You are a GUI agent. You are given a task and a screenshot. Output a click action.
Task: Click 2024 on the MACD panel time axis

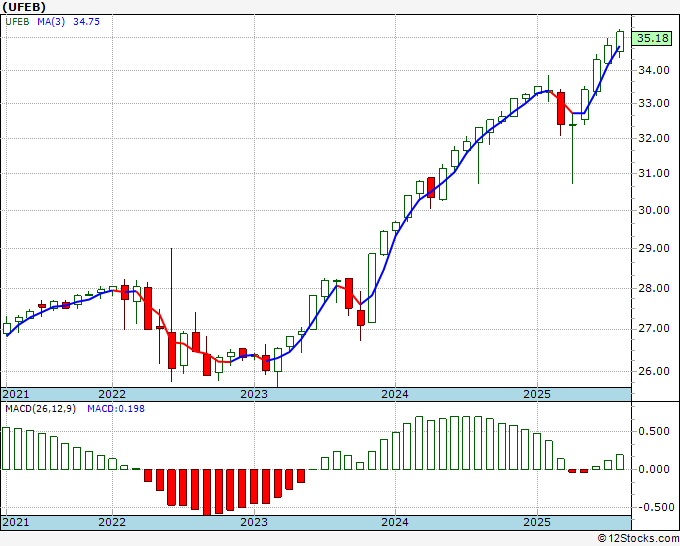[x=395, y=522]
